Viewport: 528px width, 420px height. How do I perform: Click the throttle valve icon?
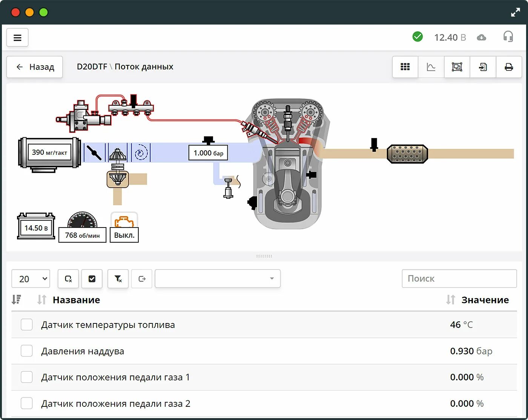tap(94, 152)
